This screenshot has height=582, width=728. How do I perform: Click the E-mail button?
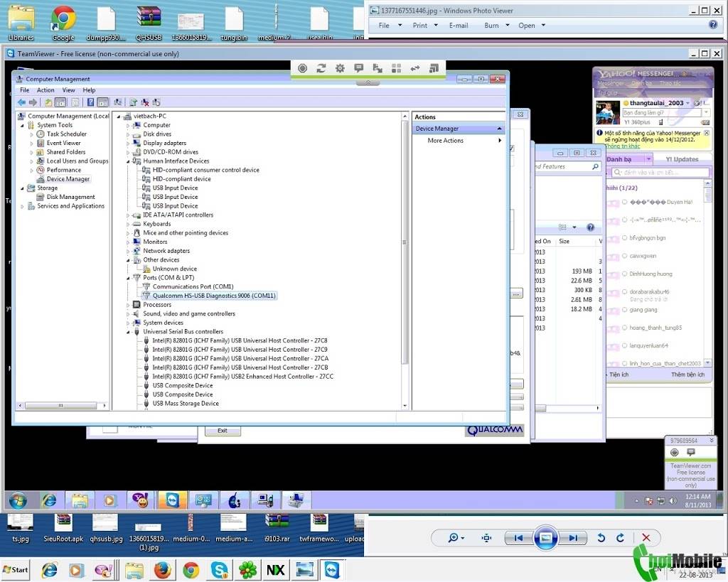coord(459,26)
